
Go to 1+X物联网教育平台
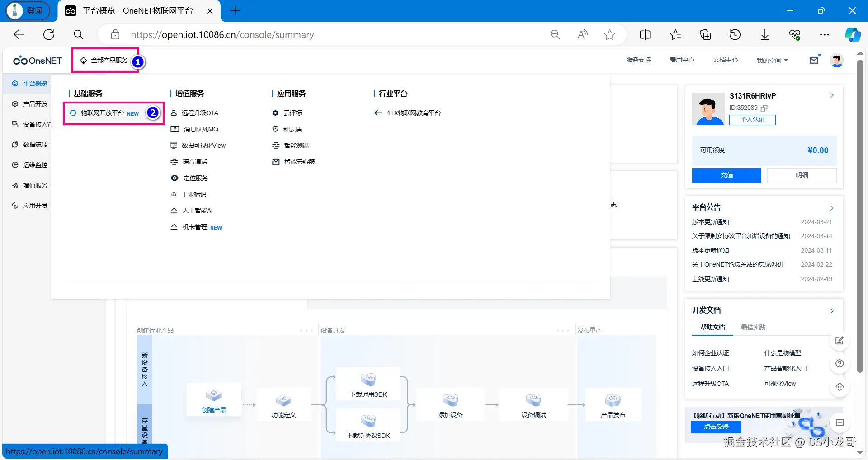point(408,113)
